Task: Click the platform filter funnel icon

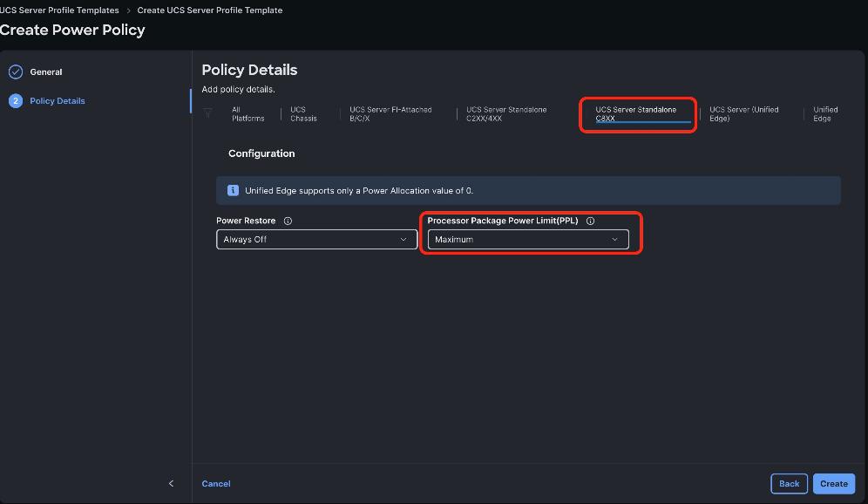Action: (207, 113)
